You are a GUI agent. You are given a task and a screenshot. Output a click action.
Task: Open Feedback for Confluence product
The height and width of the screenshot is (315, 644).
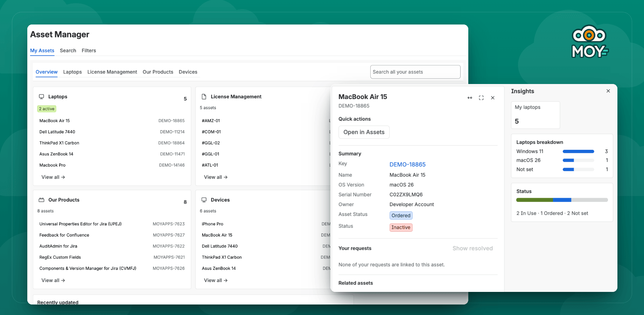pos(112,235)
